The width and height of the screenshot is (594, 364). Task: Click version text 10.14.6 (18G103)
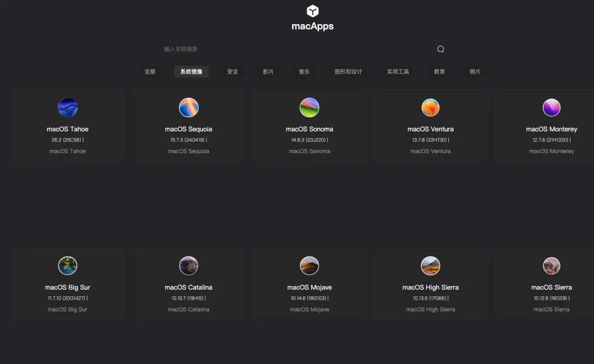(x=309, y=298)
